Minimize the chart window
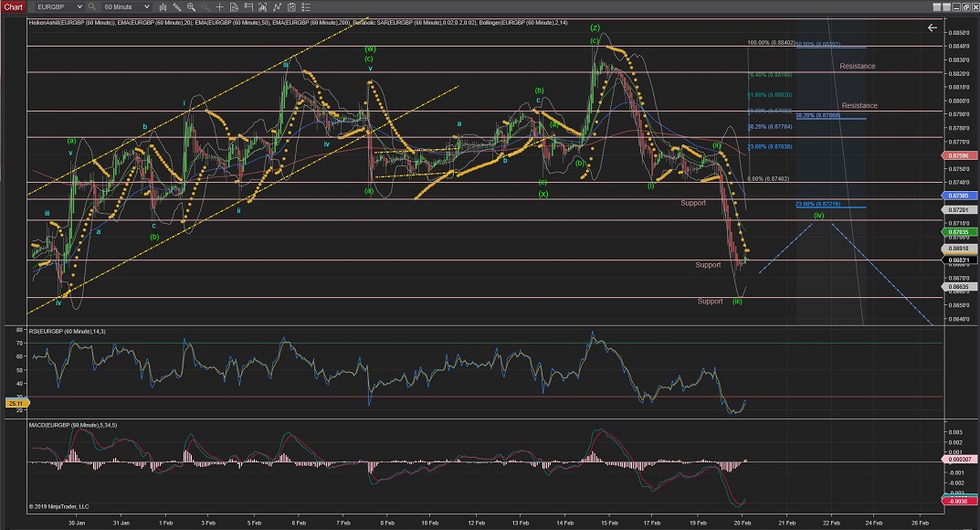The image size is (980, 530). (x=955, y=7)
